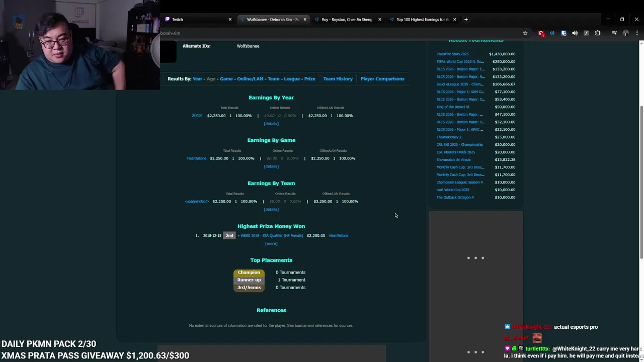The width and height of the screenshot is (644, 362).
Task: Open the <independent> team link
Action: [197, 202]
